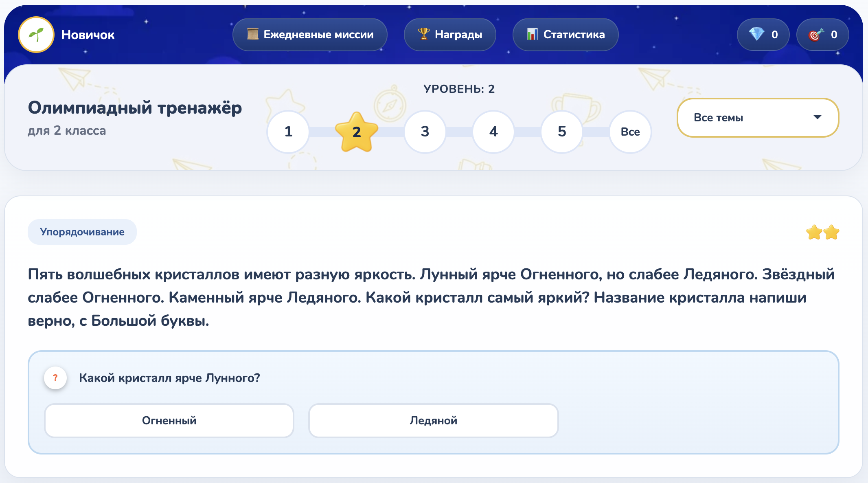Open the Все темы dropdown

pos(758,118)
